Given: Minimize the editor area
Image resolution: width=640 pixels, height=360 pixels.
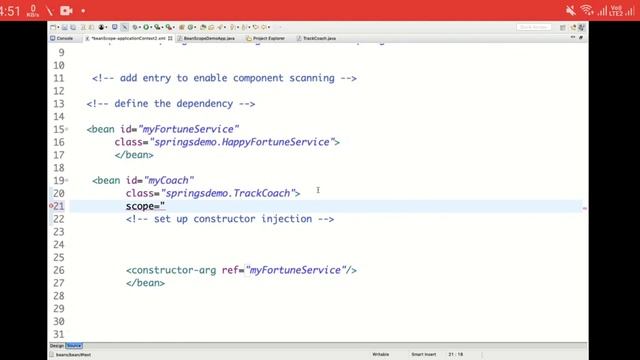Looking at the screenshot, I should tap(573, 38).
